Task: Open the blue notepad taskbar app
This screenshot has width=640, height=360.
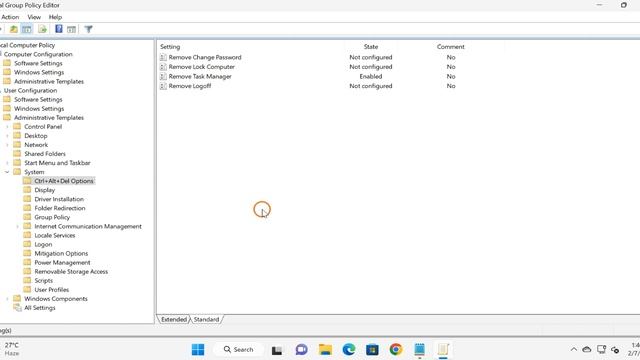Action: click(x=420, y=349)
